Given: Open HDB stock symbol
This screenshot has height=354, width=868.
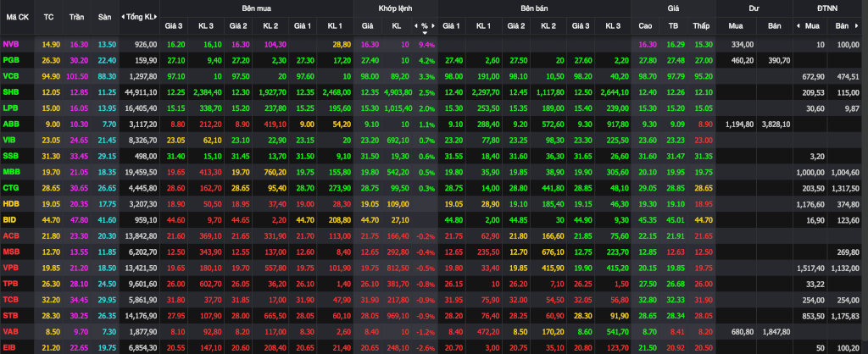Looking at the screenshot, I should (x=10, y=203).
